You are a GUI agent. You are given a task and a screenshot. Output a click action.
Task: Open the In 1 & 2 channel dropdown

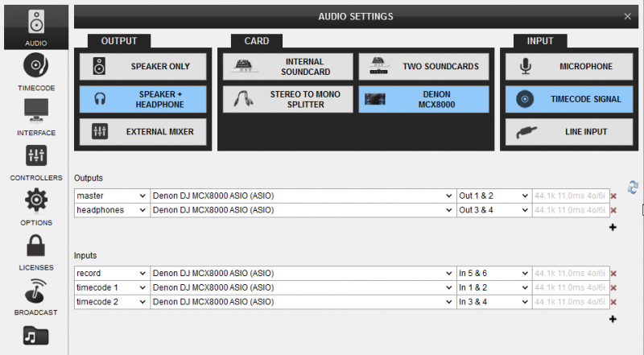click(x=494, y=287)
